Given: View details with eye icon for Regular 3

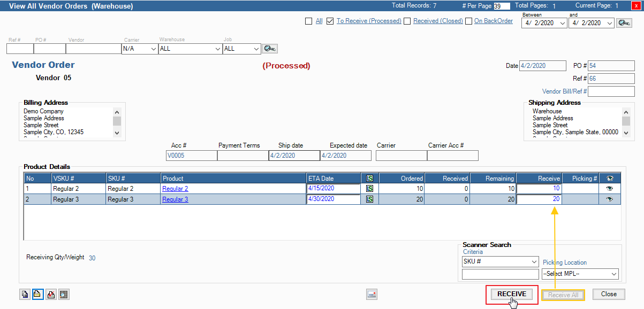Looking at the screenshot, I should pos(609,199).
